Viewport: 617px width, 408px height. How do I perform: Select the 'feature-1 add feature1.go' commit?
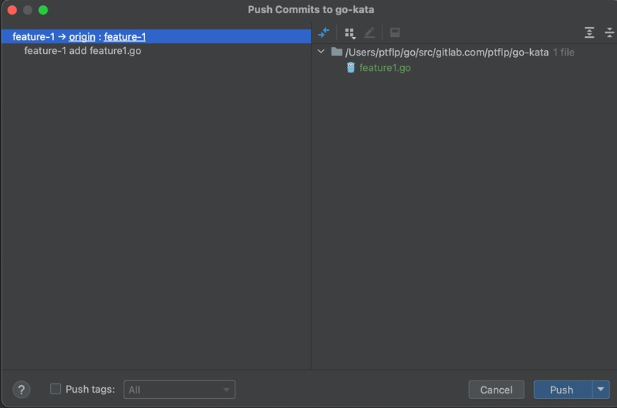(x=82, y=51)
